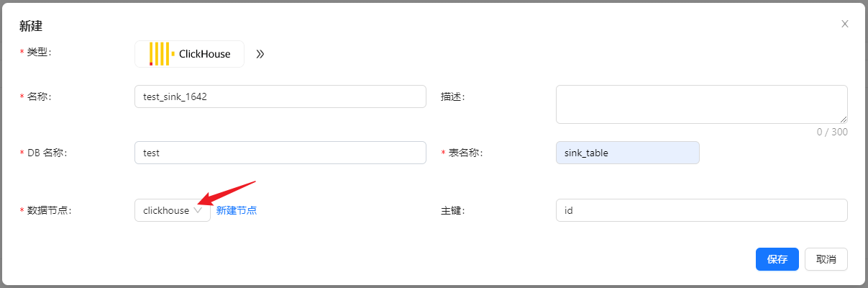Click the 主键 field label
The height and width of the screenshot is (288, 868).
[x=453, y=210]
